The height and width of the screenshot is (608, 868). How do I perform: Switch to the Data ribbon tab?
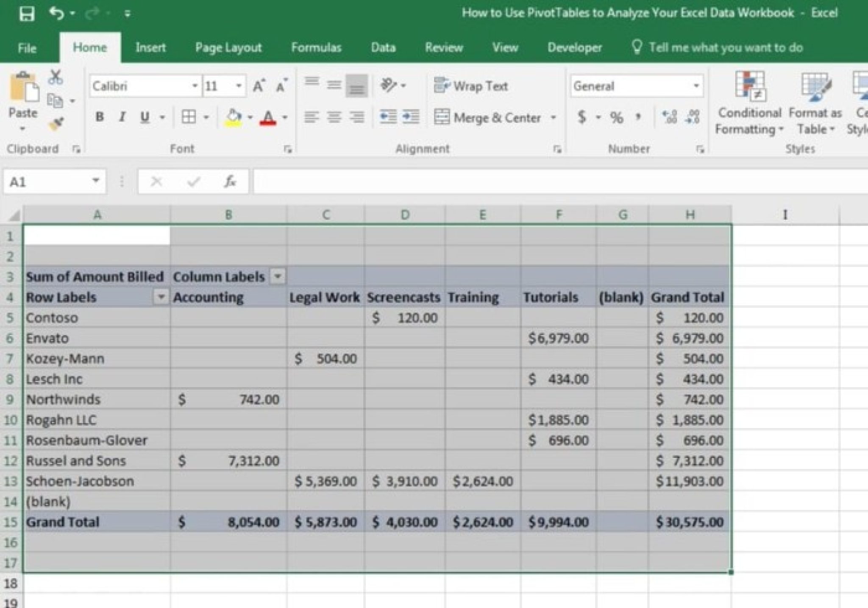(383, 48)
